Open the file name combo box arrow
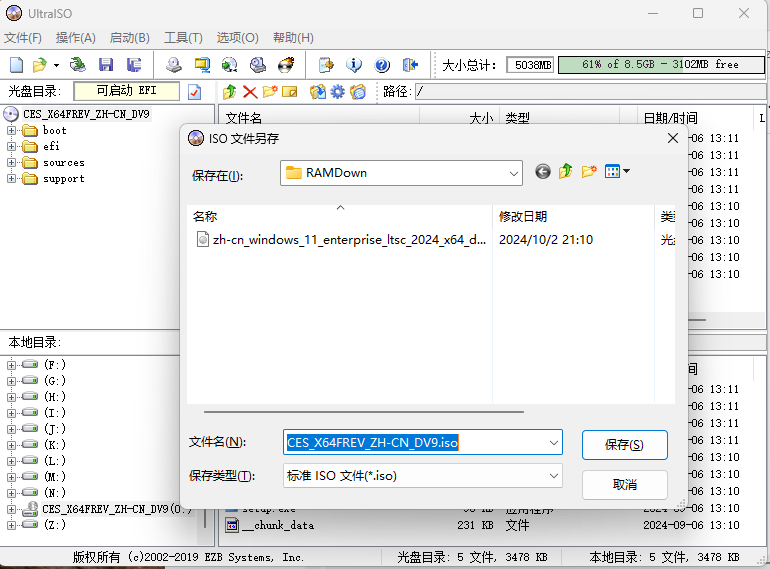 (553, 443)
